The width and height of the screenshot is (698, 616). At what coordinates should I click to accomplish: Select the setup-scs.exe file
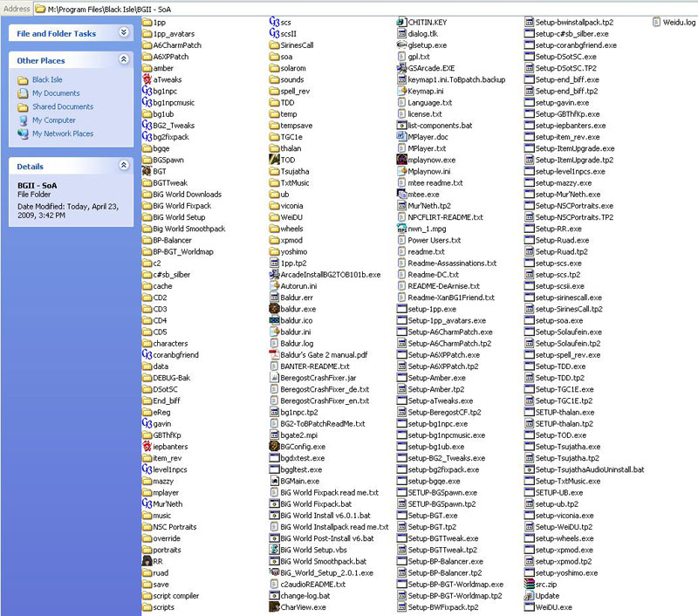point(553,263)
